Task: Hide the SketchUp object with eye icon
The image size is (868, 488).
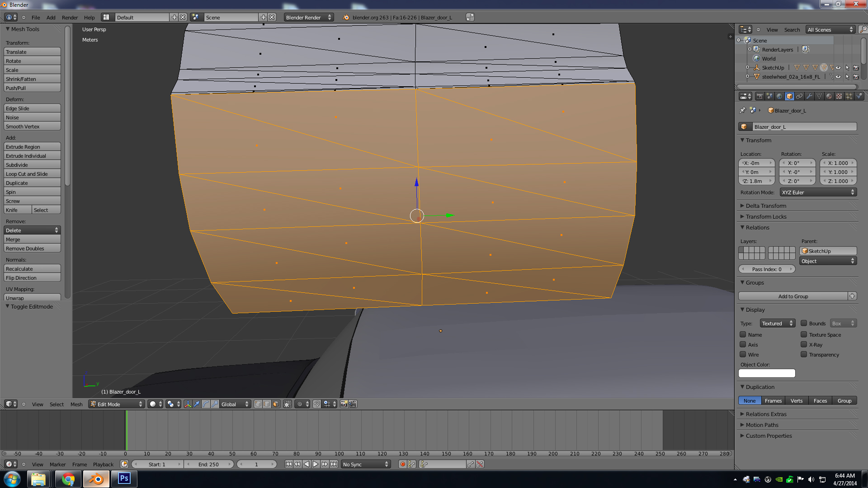Action: 838,68
